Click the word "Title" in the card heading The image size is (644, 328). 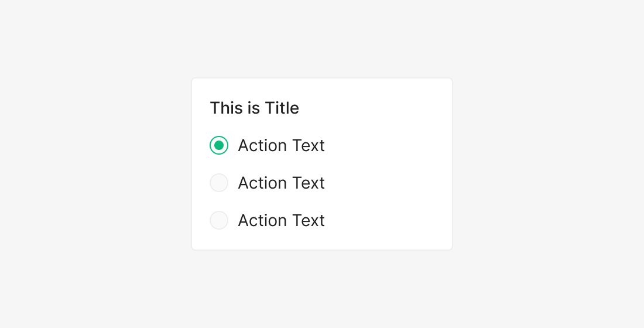(x=282, y=108)
